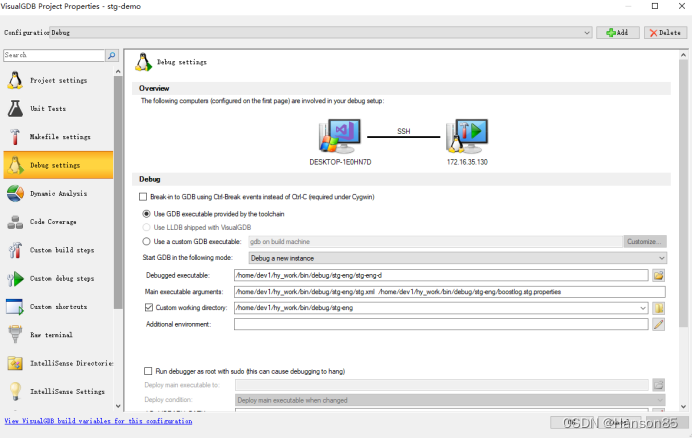Click the search magnifier icon
This screenshot has width=693, height=438.
pyautogui.click(x=112, y=55)
